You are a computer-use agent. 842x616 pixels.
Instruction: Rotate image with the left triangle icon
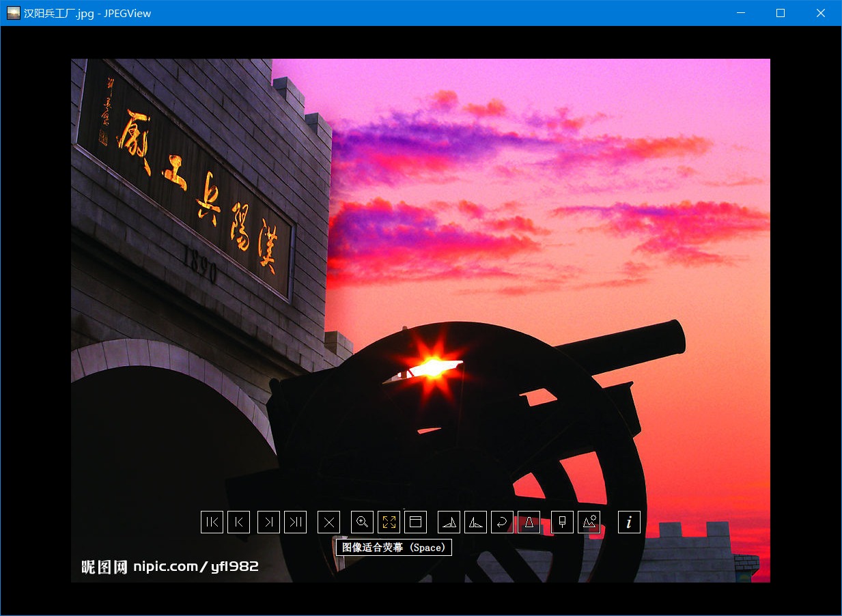pyautogui.click(x=449, y=522)
